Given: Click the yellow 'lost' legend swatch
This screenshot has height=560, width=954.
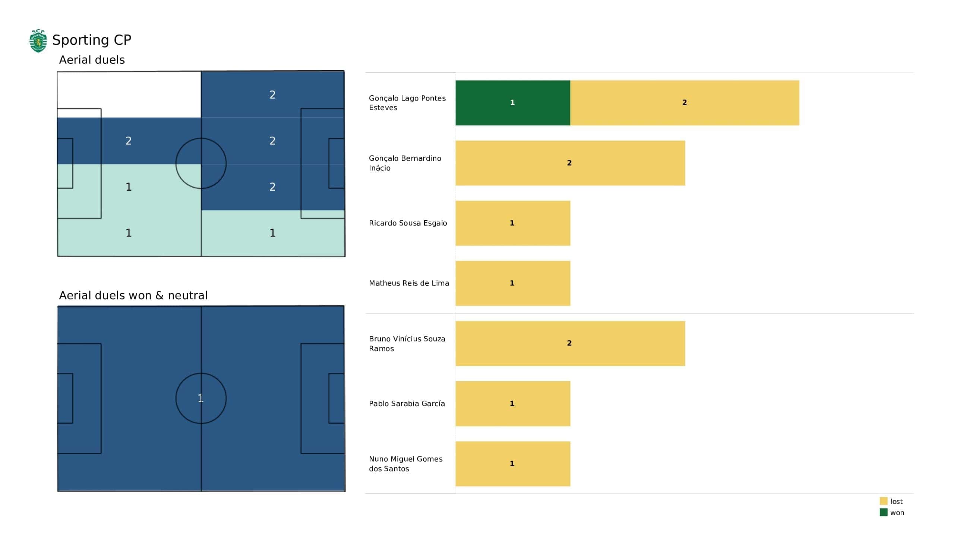Looking at the screenshot, I should click(884, 501).
